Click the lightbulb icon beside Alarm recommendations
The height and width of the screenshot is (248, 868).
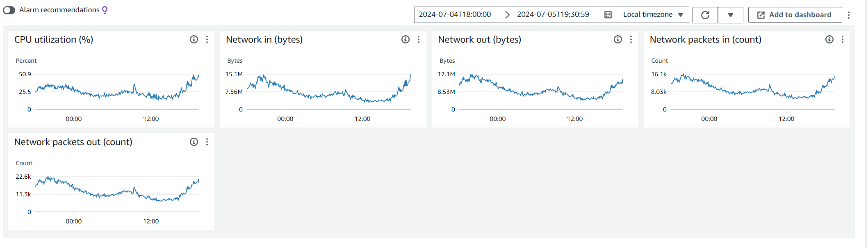point(105,10)
